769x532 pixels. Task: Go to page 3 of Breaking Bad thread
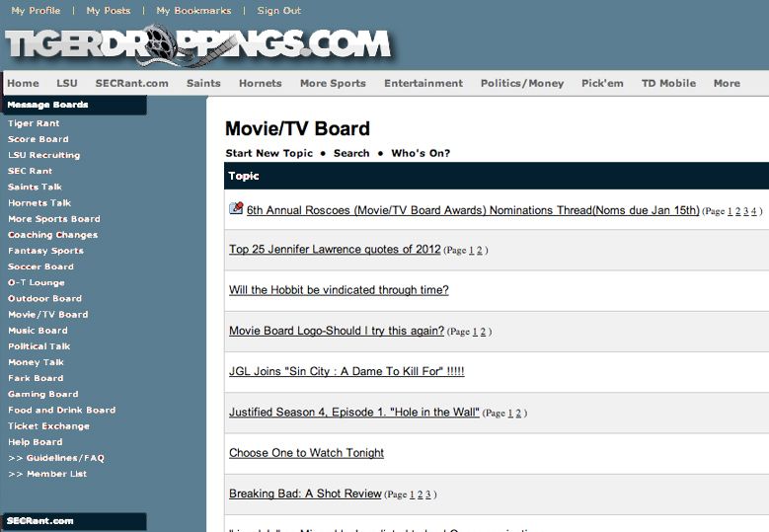427,494
